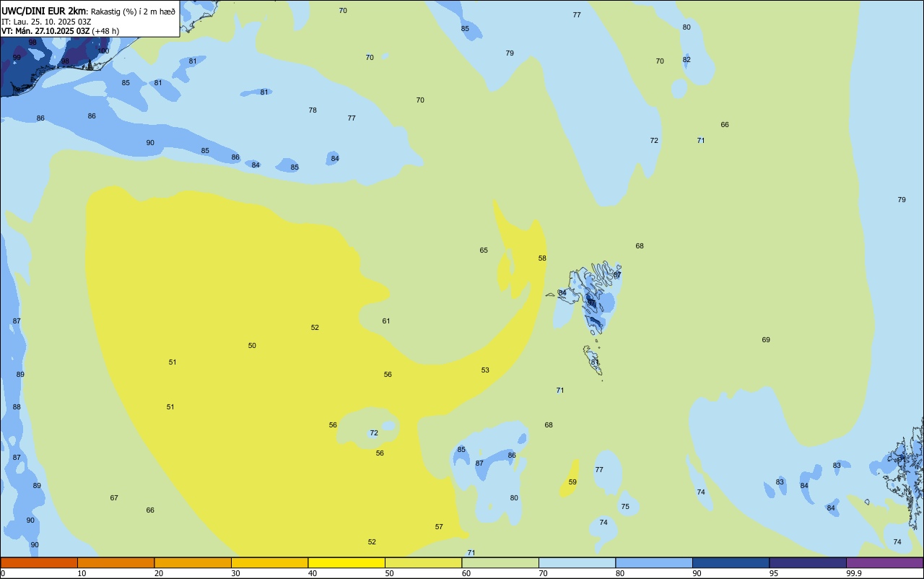Click the 20–30 amber legend swatch
The height and width of the screenshot is (579, 924).
pyautogui.click(x=193, y=562)
